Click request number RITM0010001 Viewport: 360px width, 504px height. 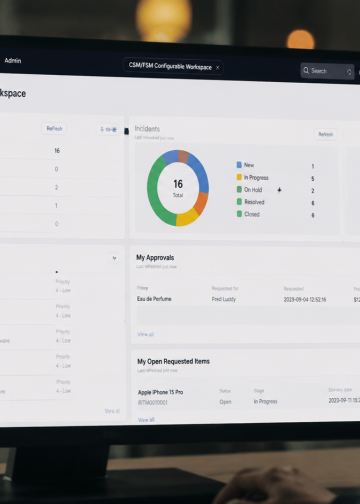coord(153,402)
